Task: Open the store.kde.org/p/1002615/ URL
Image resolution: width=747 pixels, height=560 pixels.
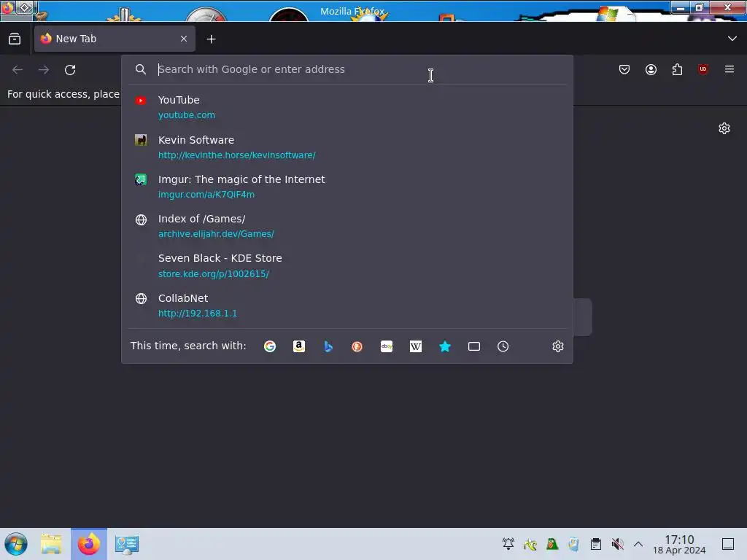Action: click(214, 274)
